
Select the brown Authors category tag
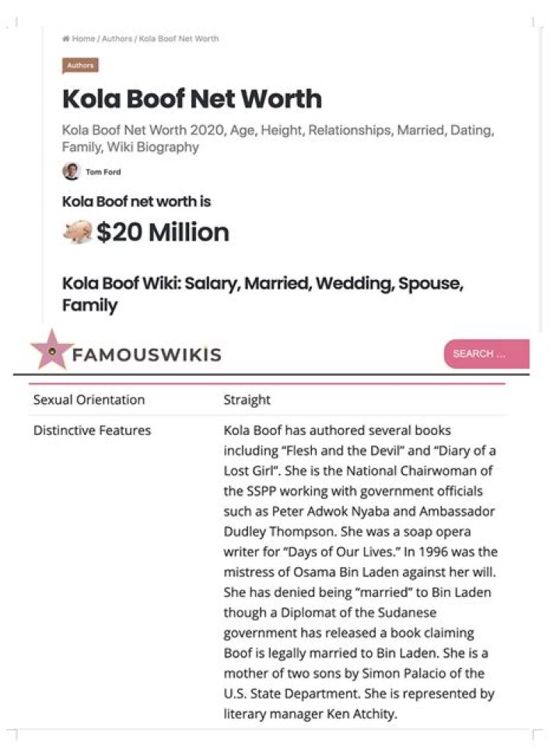click(x=80, y=66)
